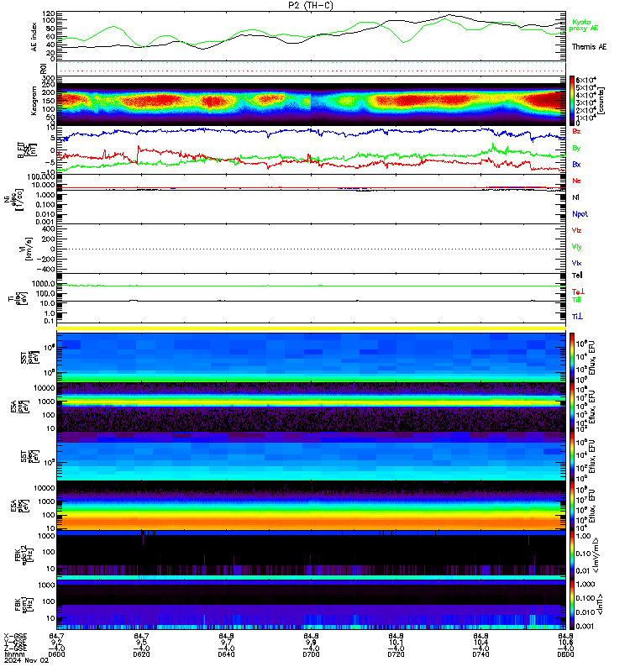This screenshot has width=630, height=672.
Task: Click the 2024 Nov 02 date label
Action: [x=27, y=660]
